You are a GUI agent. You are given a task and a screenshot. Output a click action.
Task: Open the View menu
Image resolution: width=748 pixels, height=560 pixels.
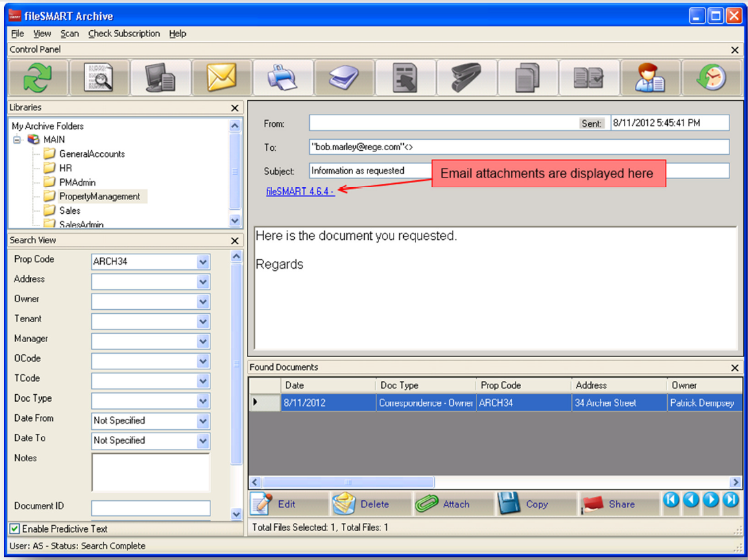tap(42, 34)
